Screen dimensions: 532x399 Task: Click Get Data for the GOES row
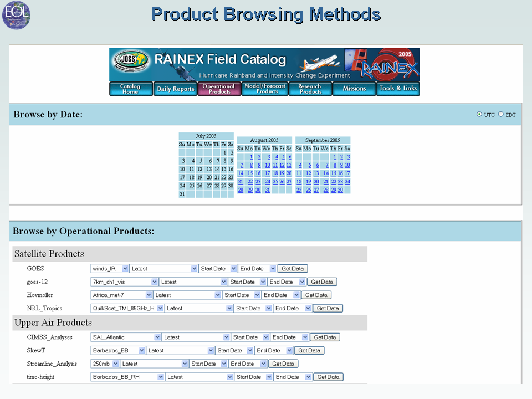(293, 269)
